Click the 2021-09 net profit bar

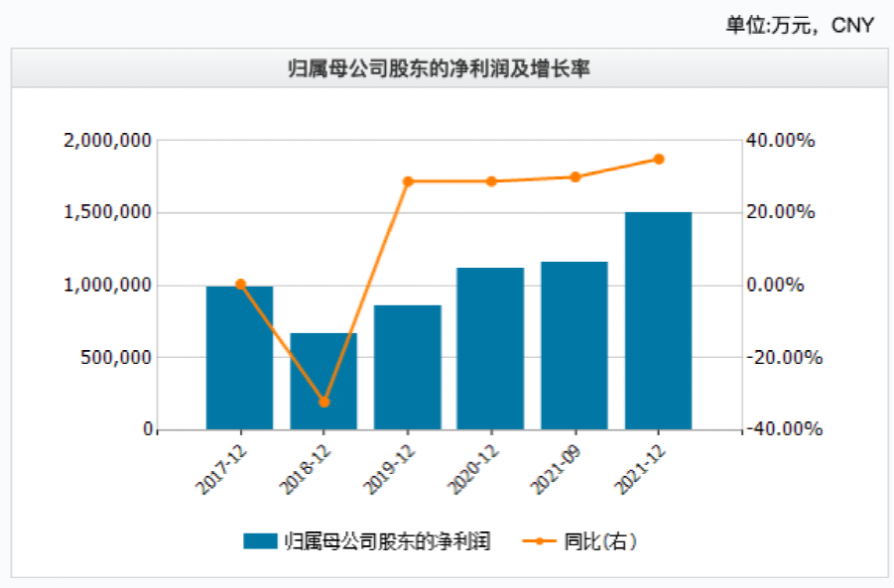coord(575,346)
